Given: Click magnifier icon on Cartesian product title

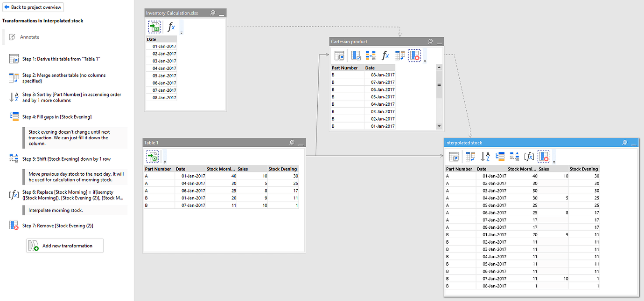Looking at the screenshot, I should (430, 41).
